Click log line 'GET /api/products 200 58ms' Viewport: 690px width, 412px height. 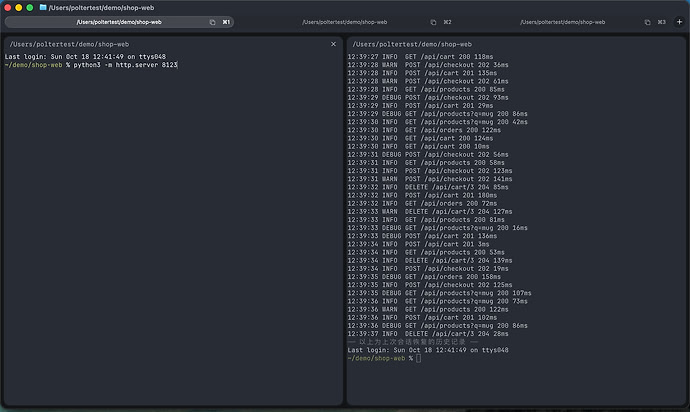coord(426,162)
